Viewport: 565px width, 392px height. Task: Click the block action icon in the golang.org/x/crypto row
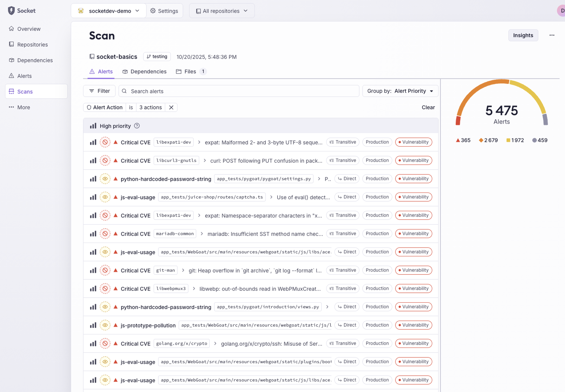tap(105, 344)
